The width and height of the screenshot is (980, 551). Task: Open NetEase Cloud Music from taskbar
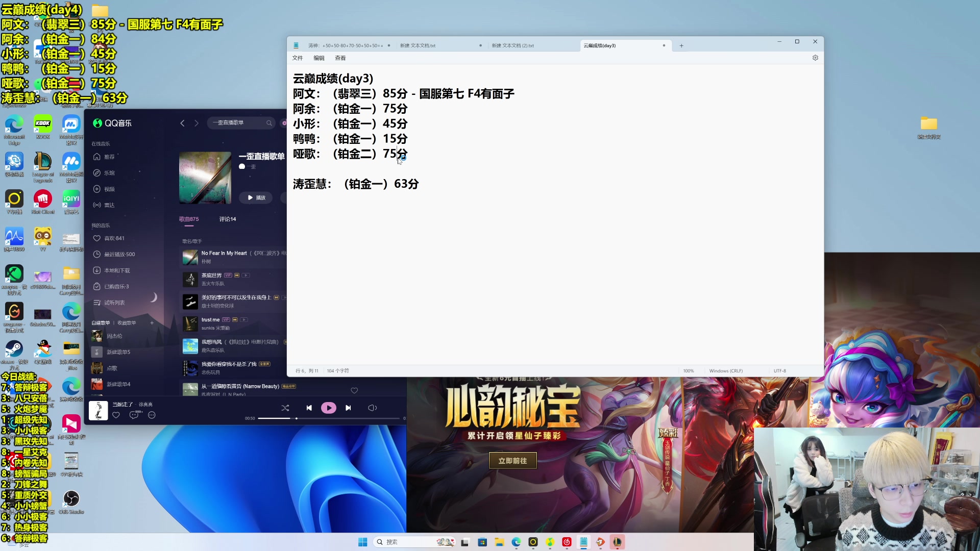coord(567,542)
